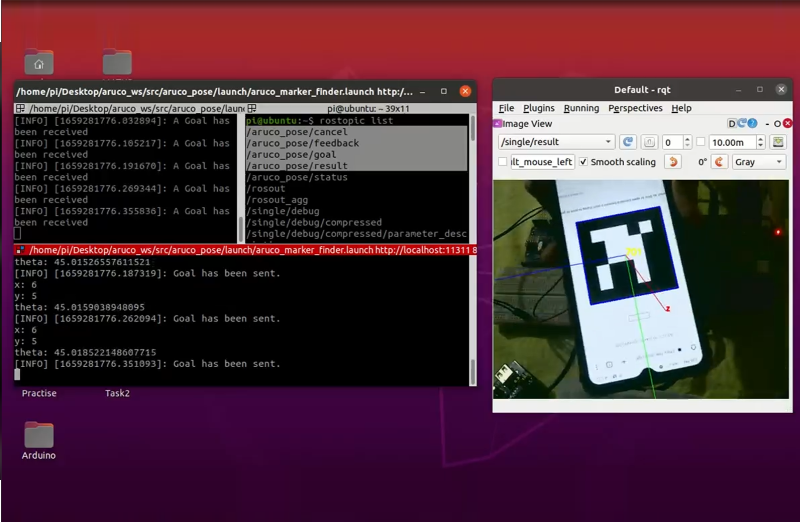Click the zoom 1:1 button in Image View
The height and width of the screenshot is (522, 800).
click(649, 142)
